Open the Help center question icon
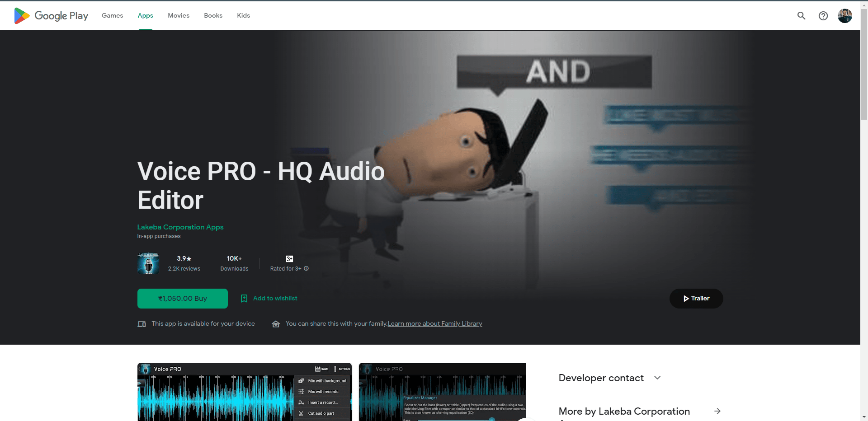Viewport: 868px width, 421px height. (823, 16)
